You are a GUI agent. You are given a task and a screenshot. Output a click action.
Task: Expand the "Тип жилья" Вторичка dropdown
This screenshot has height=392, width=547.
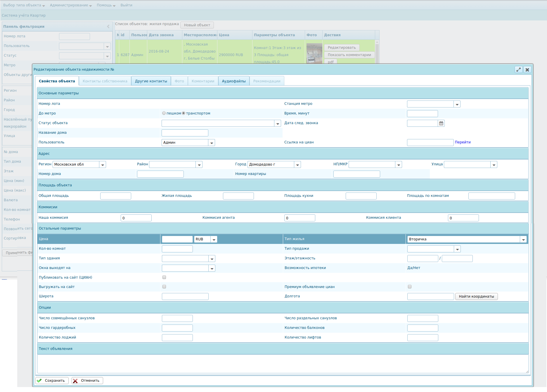coord(523,240)
